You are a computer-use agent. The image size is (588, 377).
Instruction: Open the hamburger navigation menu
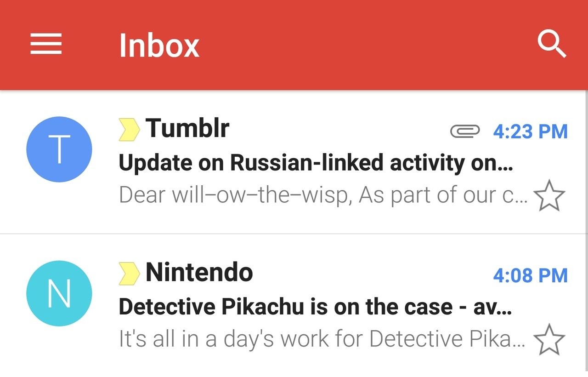tap(46, 45)
